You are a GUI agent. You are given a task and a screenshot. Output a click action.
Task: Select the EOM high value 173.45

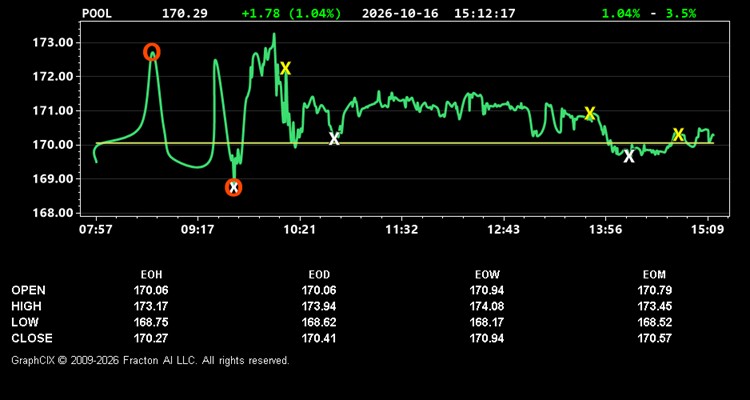[x=655, y=306]
